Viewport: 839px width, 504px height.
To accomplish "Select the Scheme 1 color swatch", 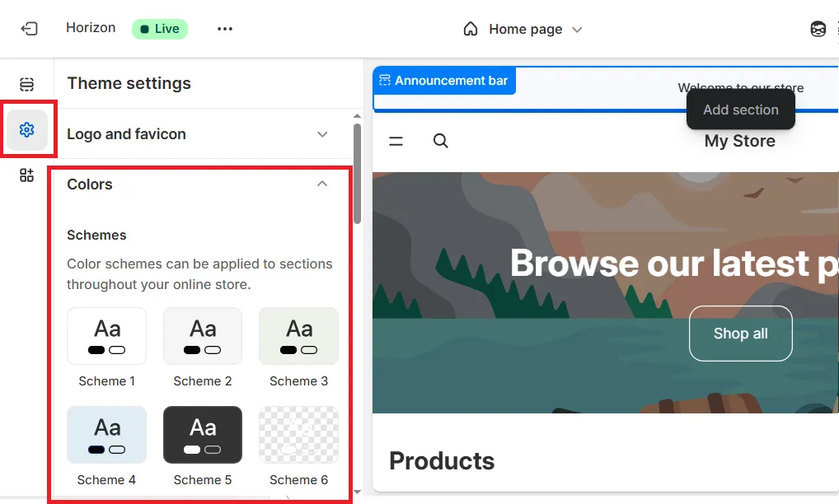I will tap(106, 336).
